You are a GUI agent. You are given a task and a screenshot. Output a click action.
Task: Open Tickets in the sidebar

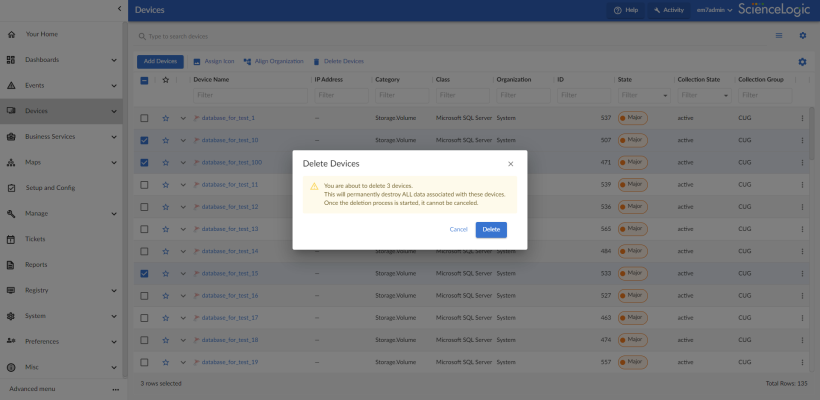click(x=36, y=239)
